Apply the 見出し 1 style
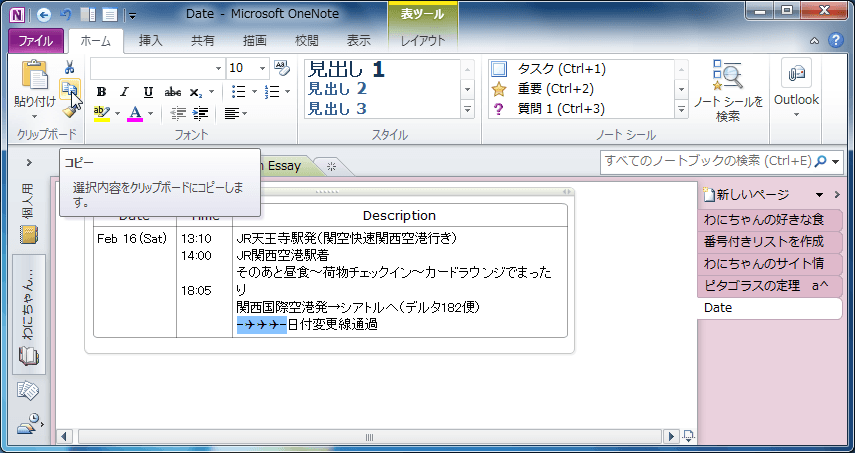The width and height of the screenshot is (855, 453). click(x=346, y=69)
